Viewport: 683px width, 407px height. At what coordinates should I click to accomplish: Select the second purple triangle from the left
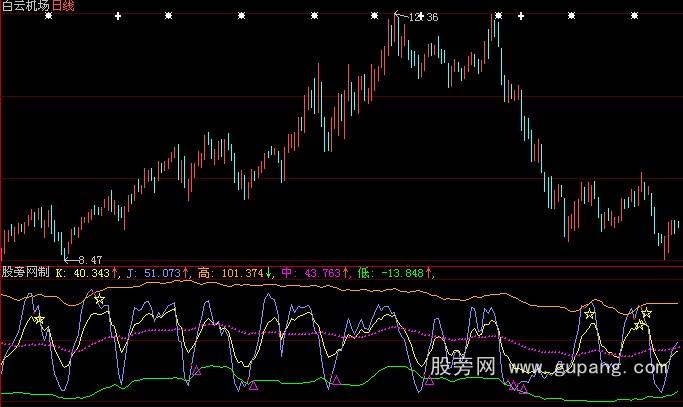tap(253, 384)
